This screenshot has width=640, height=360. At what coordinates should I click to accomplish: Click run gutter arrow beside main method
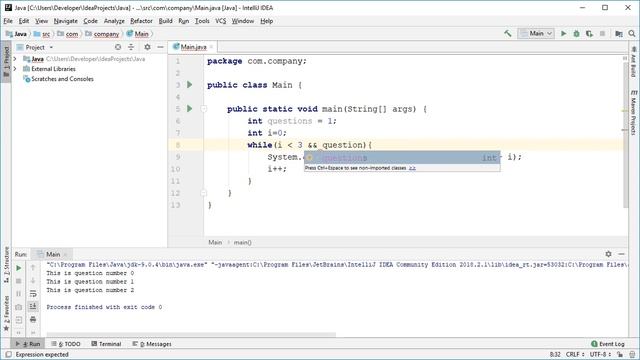tap(190, 109)
